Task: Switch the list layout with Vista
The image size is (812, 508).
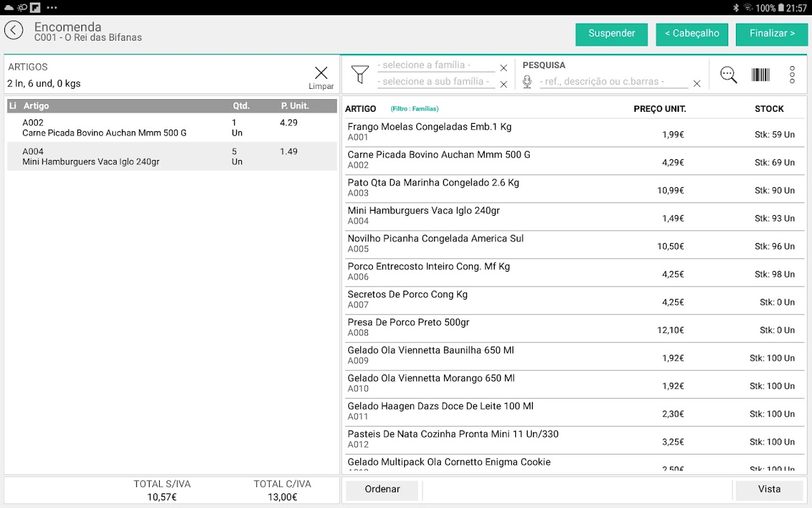Action: tap(769, 490)
